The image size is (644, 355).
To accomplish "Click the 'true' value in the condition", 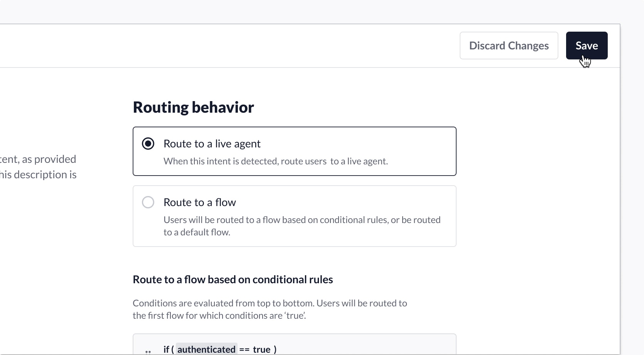I will tap(261, 349).
